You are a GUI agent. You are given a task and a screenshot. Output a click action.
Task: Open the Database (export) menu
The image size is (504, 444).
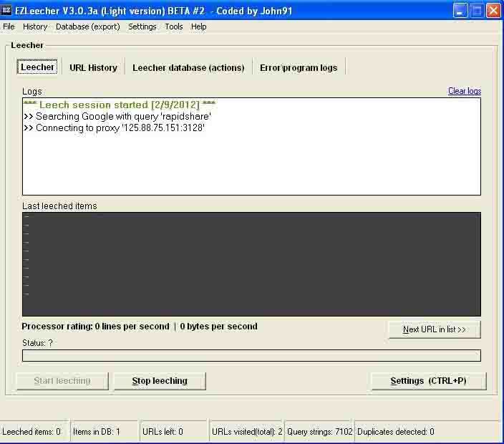(88, 26)
